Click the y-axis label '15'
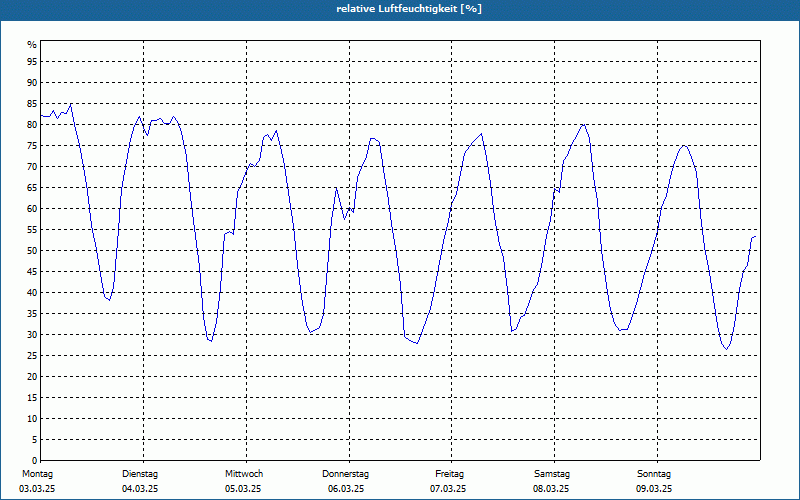This screenshot has height=500, width=800. (32, 397)
